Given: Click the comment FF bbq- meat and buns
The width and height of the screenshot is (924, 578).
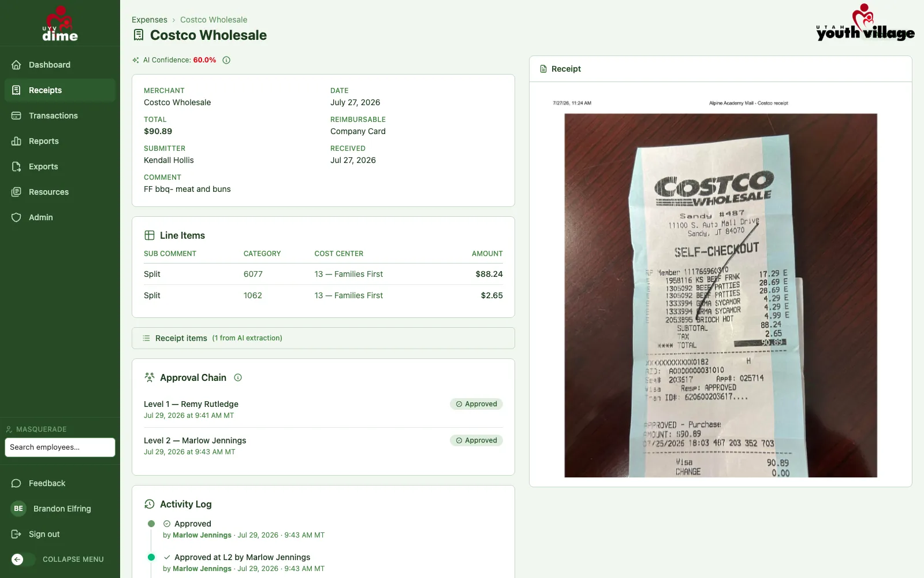Looking at the screenshot, I should (187, 189).
